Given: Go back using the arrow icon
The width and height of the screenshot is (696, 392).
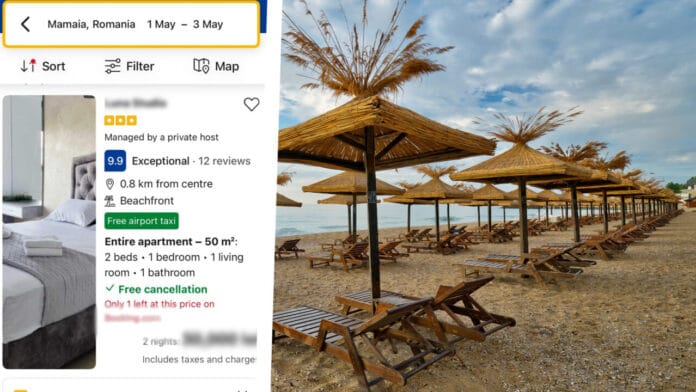Looking at the screenshot, I should click(x=25, y=24).
